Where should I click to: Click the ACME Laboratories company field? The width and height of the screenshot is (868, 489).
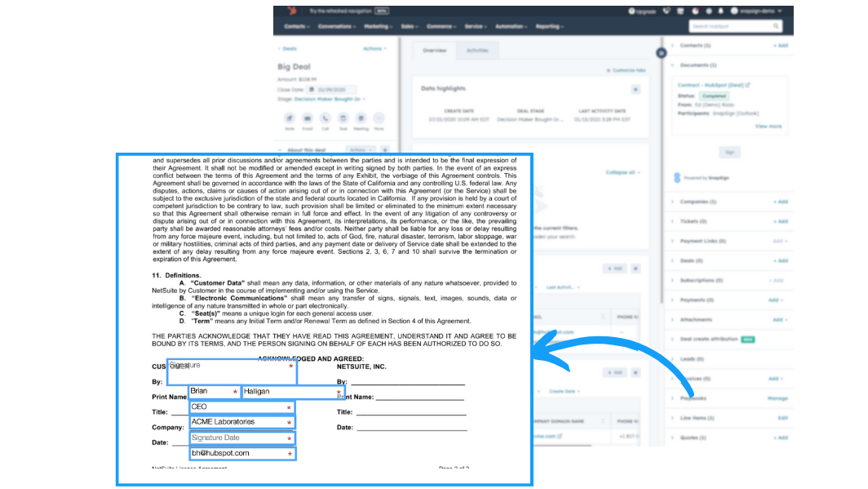coord(242,422)
